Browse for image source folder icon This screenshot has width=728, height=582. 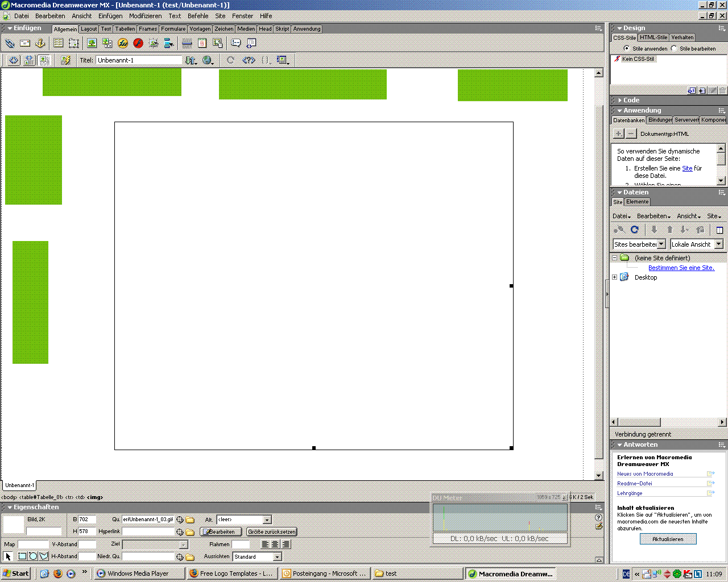[190, 519]
